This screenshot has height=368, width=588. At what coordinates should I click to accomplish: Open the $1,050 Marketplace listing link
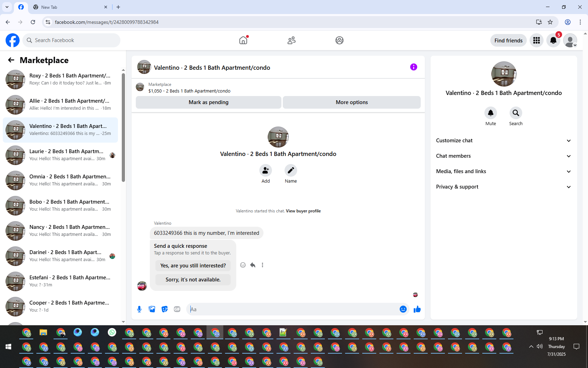[189, 91]
